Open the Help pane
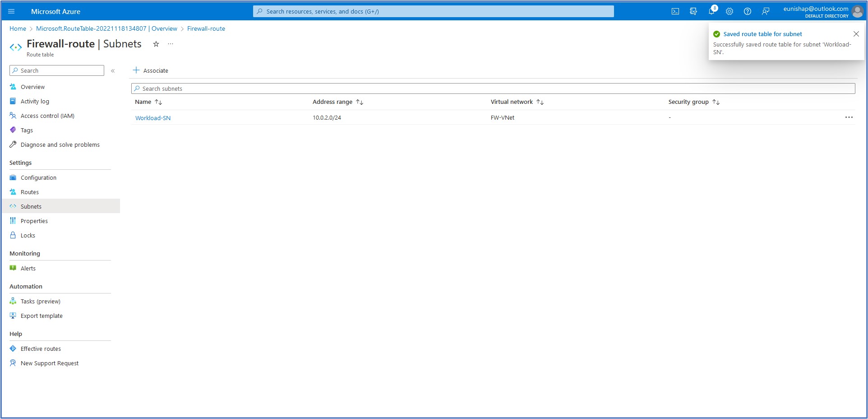Viewport: 868px width, 419px height. click(748, 11)
